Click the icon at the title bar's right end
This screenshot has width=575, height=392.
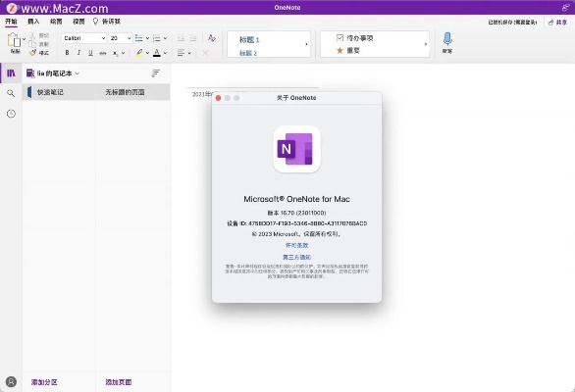click(566, 7)
